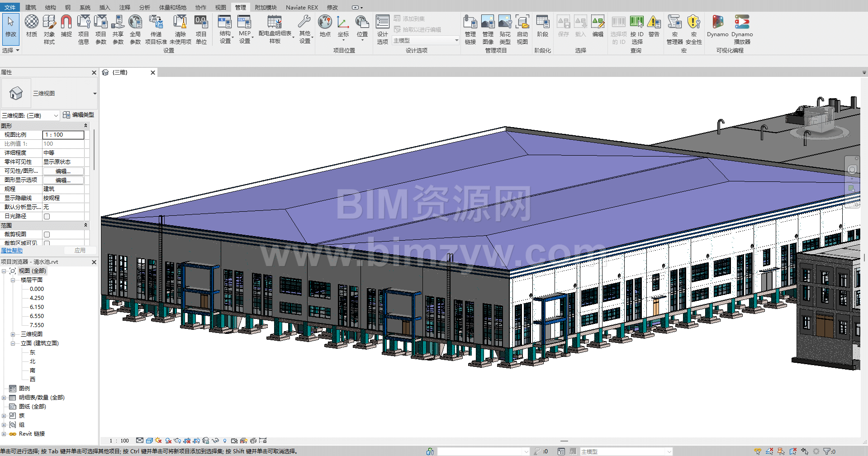
Task: Open Project Units (项目单位)
Action: 201,29
